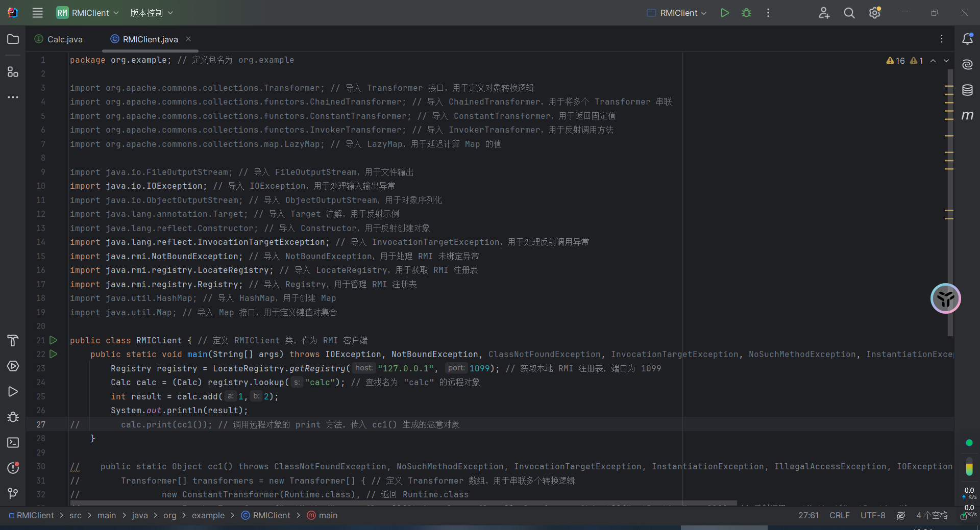This screenshot has height=530, width=980.
Task: Open the Database tool window
Action: pos(967,90)
